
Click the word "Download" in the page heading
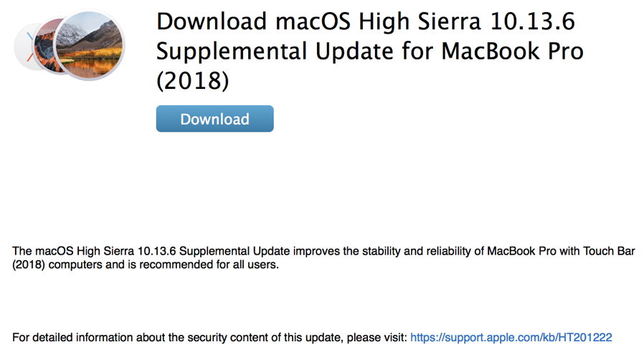pyautogui.click(x=213, y=22)
